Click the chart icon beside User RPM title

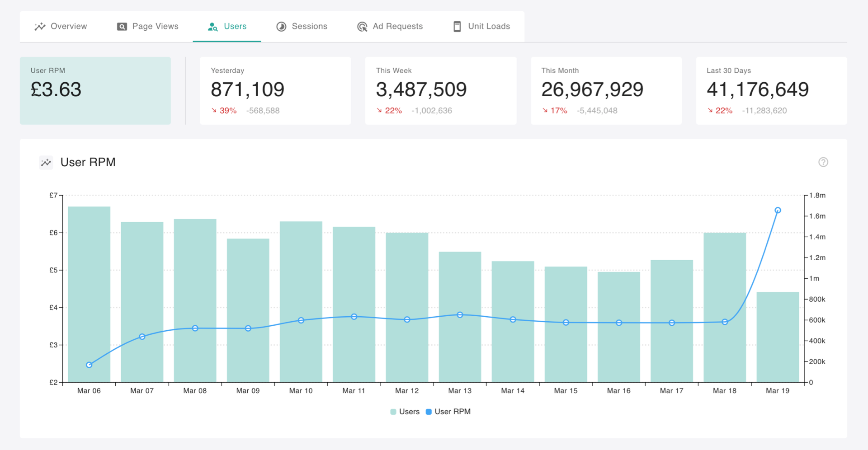coord(46,163)
